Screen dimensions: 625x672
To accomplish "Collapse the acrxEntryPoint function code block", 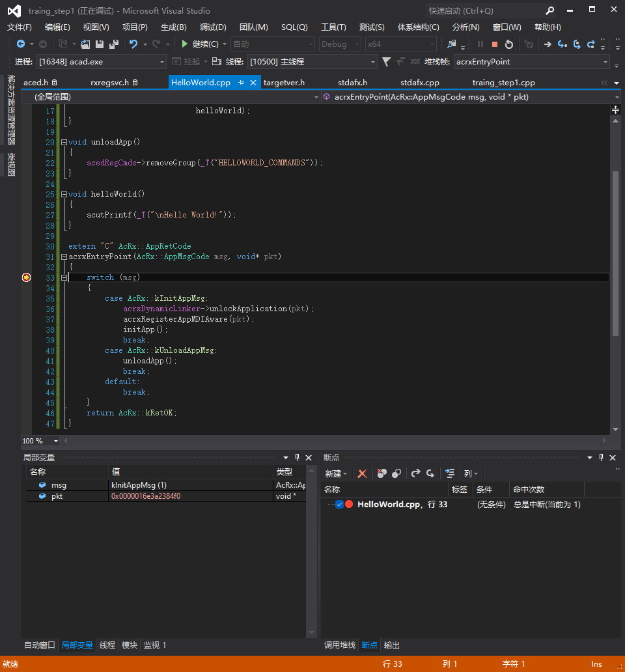I will (x=64, y=257).
